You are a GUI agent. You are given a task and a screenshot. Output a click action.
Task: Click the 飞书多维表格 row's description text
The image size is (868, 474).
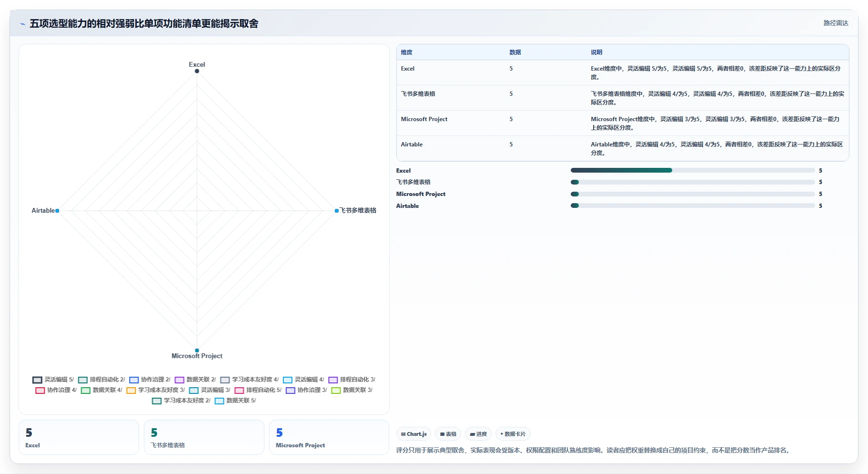pos(717,98)
